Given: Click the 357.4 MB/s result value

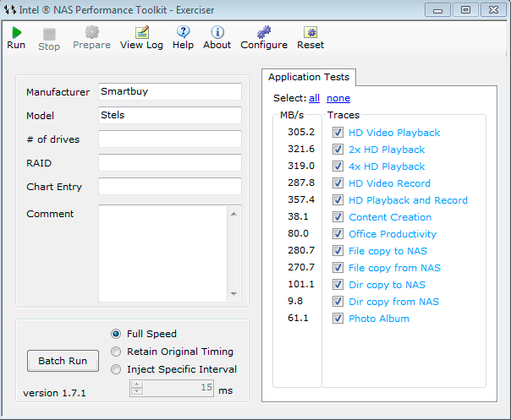Looking at the screenshot, I should pyautogui.click(x=301, y=199).
